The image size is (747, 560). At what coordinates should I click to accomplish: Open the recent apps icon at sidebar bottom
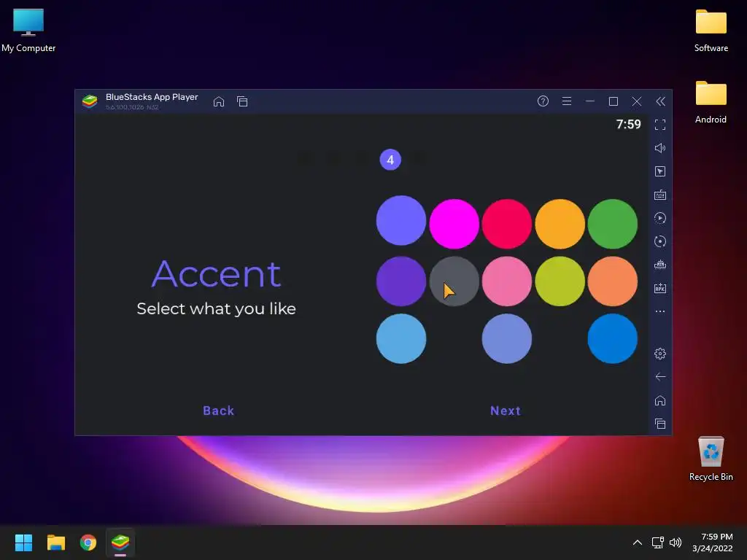click(x=659, y=424)
